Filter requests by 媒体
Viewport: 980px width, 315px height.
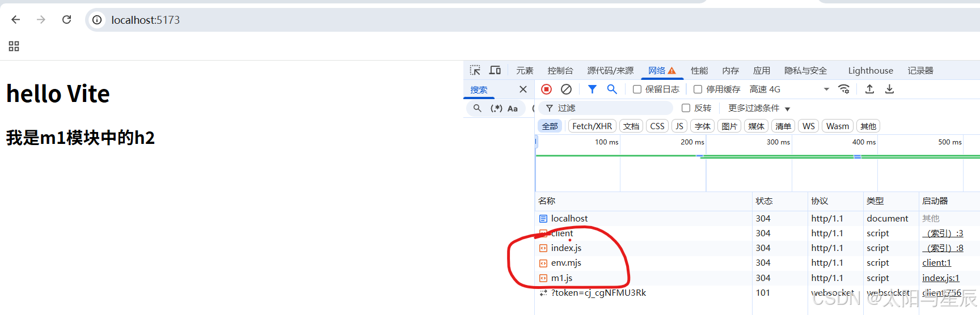coord(756,126)
